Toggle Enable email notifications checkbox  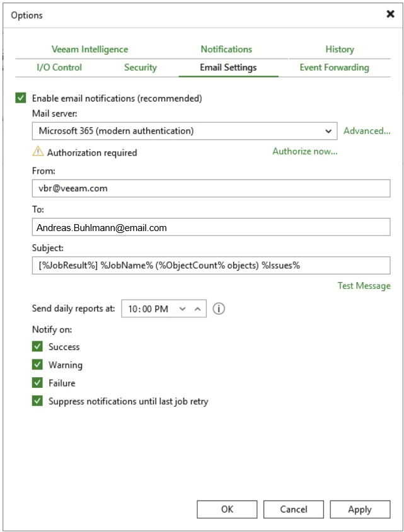click(21, 98)
